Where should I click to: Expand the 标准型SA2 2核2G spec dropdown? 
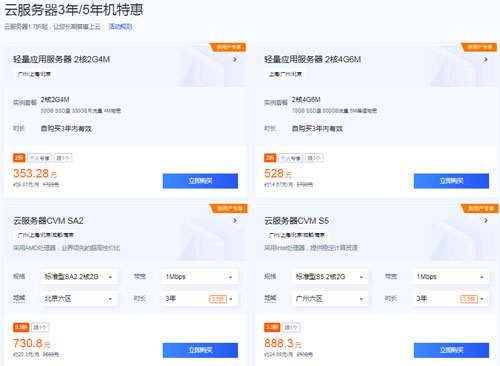(79, 277)
